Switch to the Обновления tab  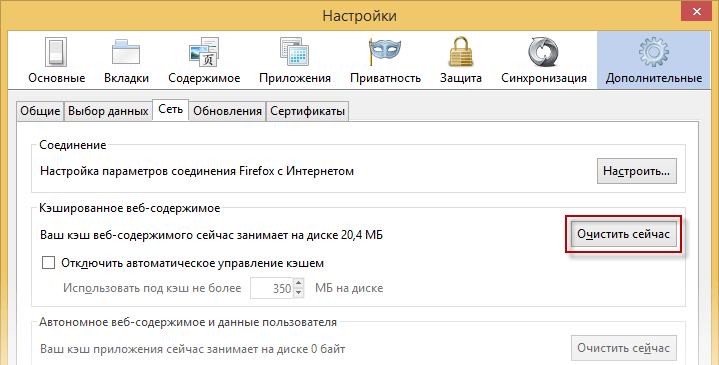coord(227,111)
